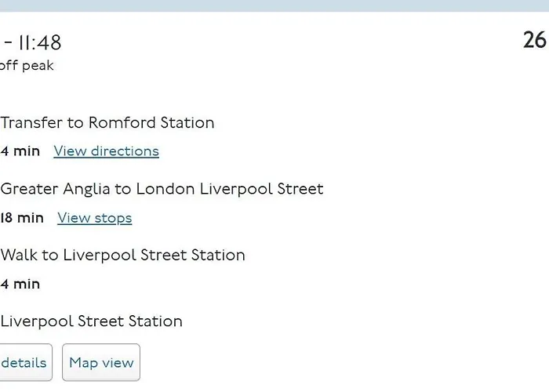The image size is (549, 392).
Task: Click the off peak fare label
Action: pos(27,65)
